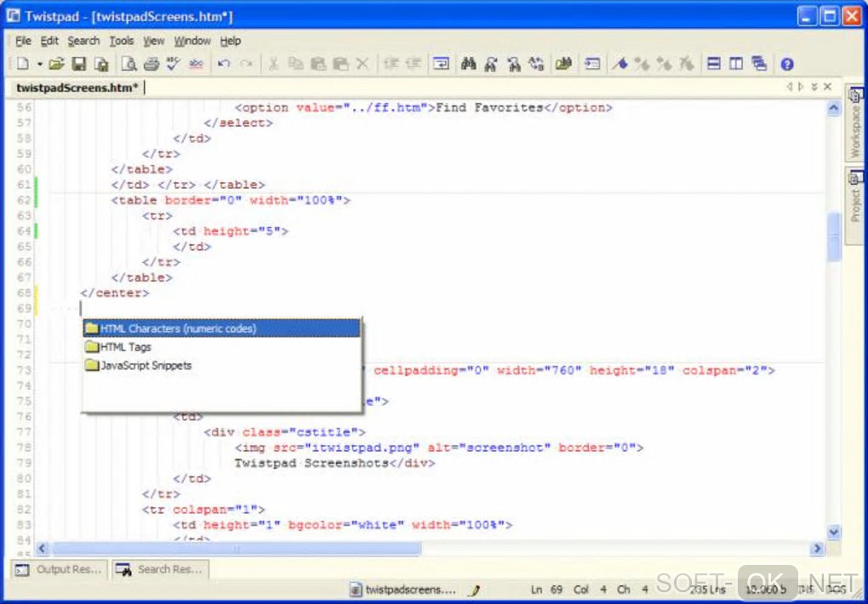Click the Find in Files folder-binoculars icon
The width and height of the screenshot is (868, 604).
click(563, 64)
